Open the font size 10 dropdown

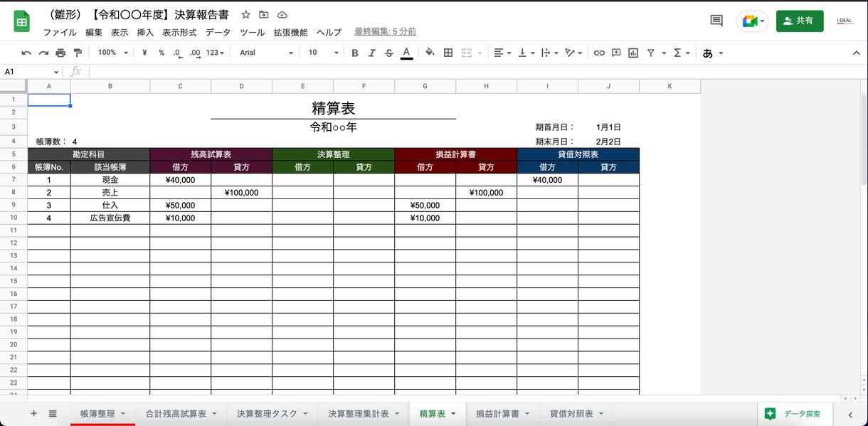(x=322, y=53)
